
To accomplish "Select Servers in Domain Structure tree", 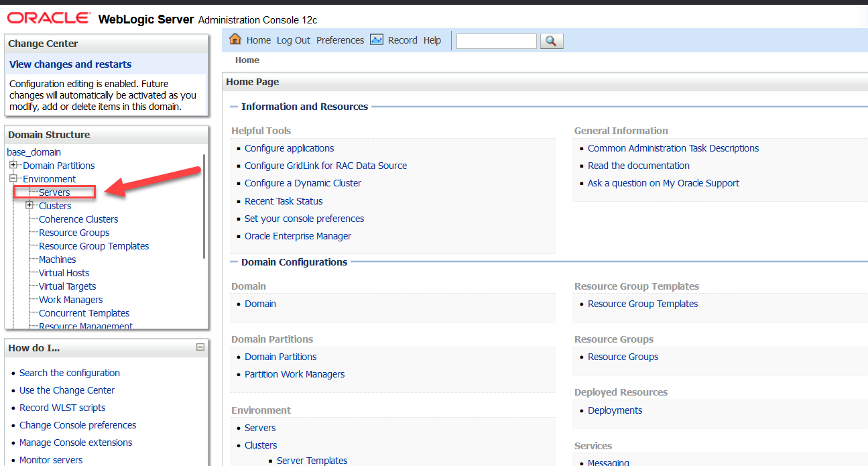I will [54, 192].
